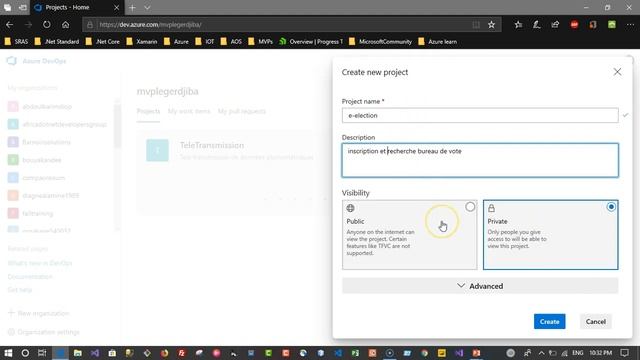
Task: Open Overview | Progress bookmark
Action: pyautogui.click(x=311, y=42)
